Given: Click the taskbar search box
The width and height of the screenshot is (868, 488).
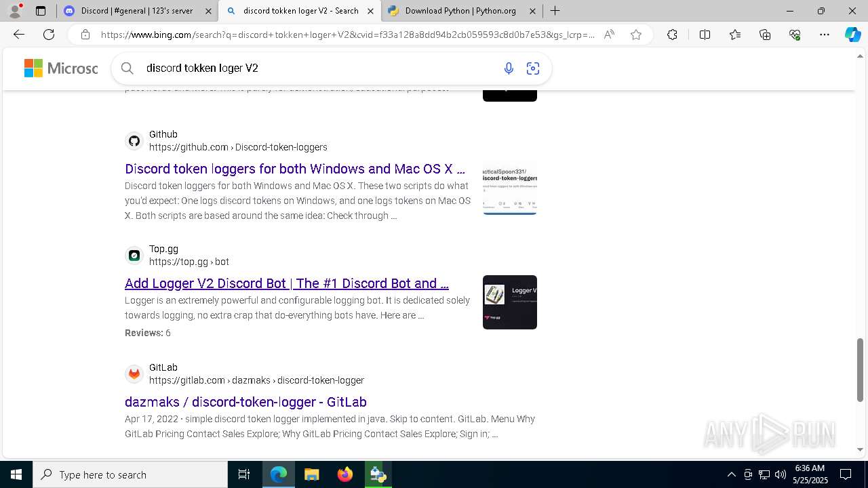Looking at the screenshot, I should point(130,474).
